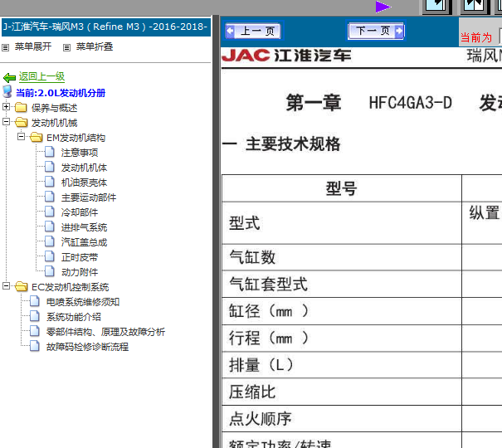The height and width of the screenshot is (448, 502).
Task: Click the 菜单折叠 list icon
Action: tap(66, 47)
